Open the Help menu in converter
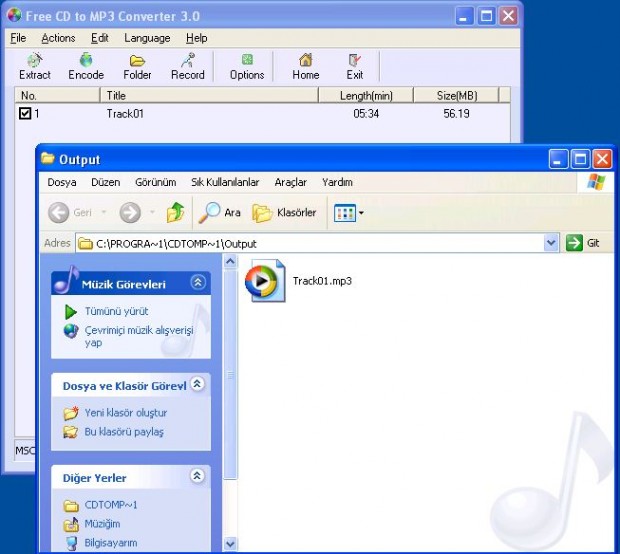620x554 pixels. pos(197,38)
